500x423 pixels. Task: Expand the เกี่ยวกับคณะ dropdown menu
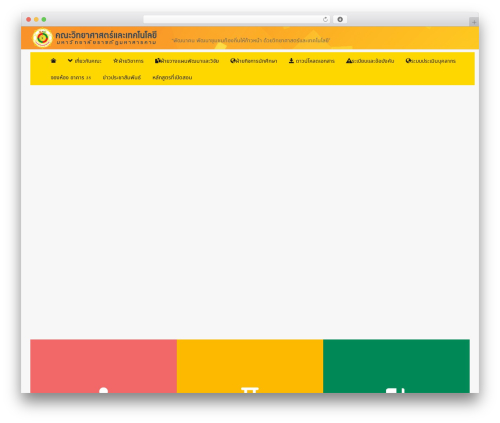pyautogui.click(x=85, y=61)
